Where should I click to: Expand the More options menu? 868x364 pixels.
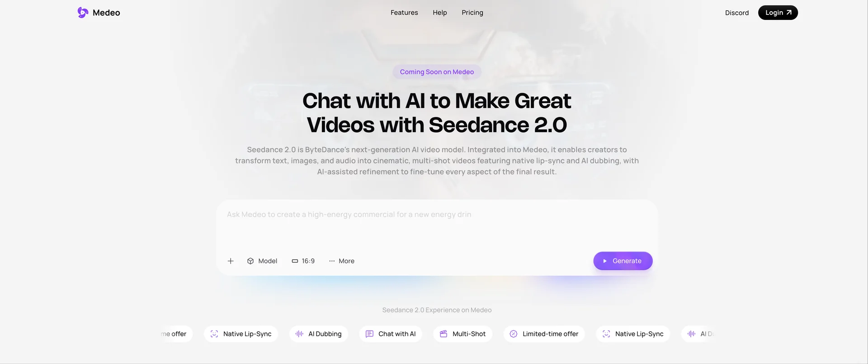click(342, 261)
